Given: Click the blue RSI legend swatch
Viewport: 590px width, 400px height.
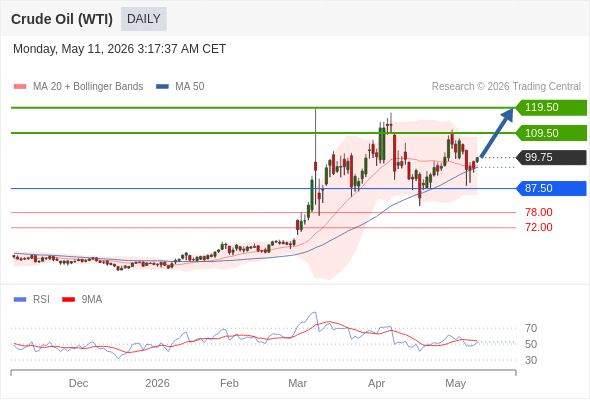Looking at the screenshot, I should (x=20, y=300).
